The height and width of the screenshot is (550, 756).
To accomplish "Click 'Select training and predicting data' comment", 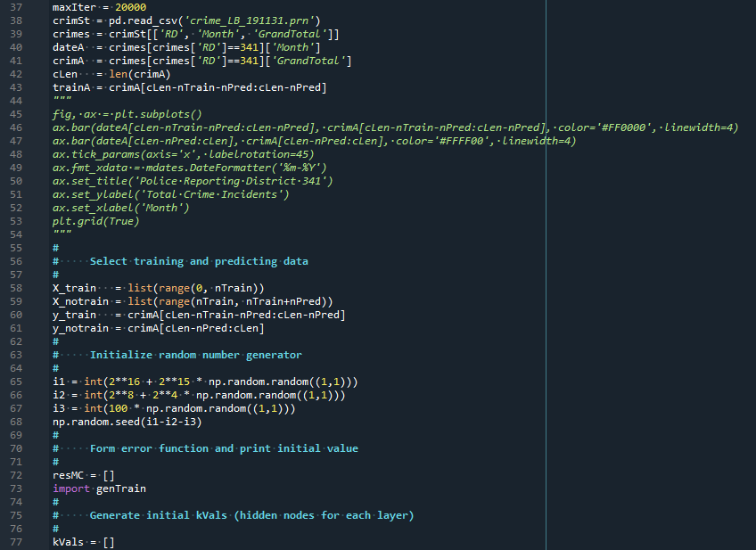I will tap(200, 261).
